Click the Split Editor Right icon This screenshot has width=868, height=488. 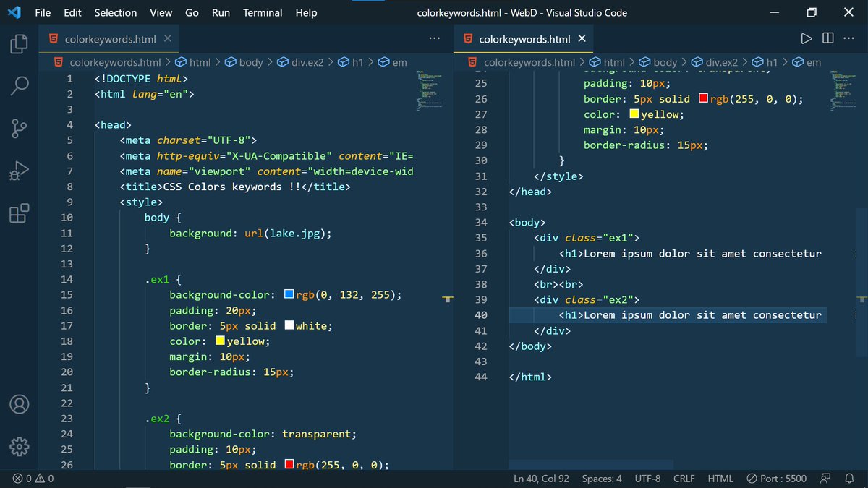point(828,38)
